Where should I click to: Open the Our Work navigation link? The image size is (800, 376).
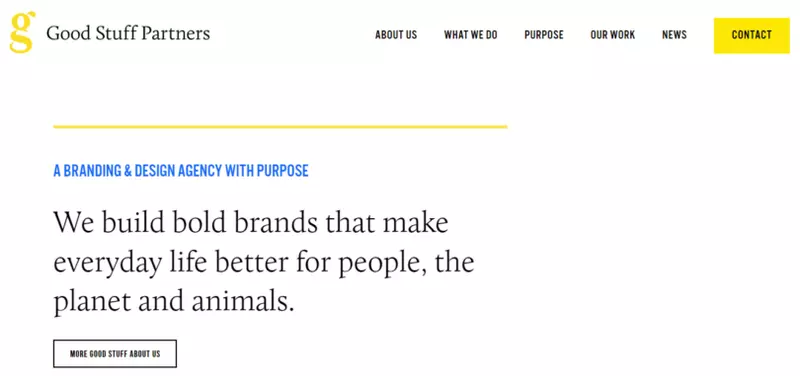[x=613, y=35]
